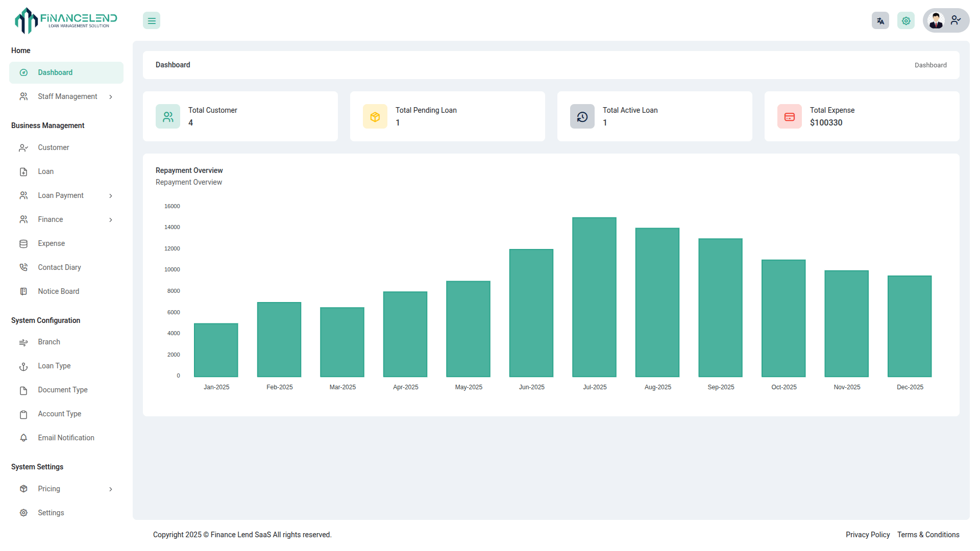Toggle the sidebar with the hamburger menu button
Image resolution: width=980 pixels, height=551 pixels.
coord(152,21)
